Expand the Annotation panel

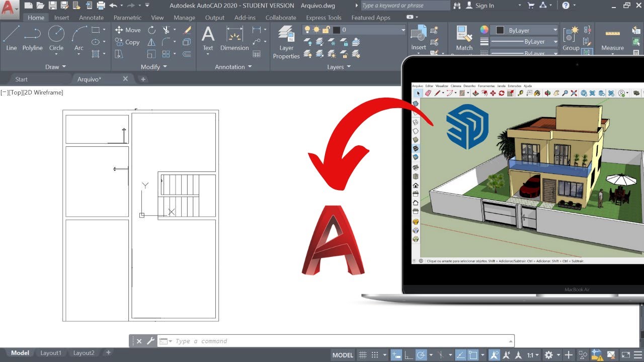tap(233, 67)
